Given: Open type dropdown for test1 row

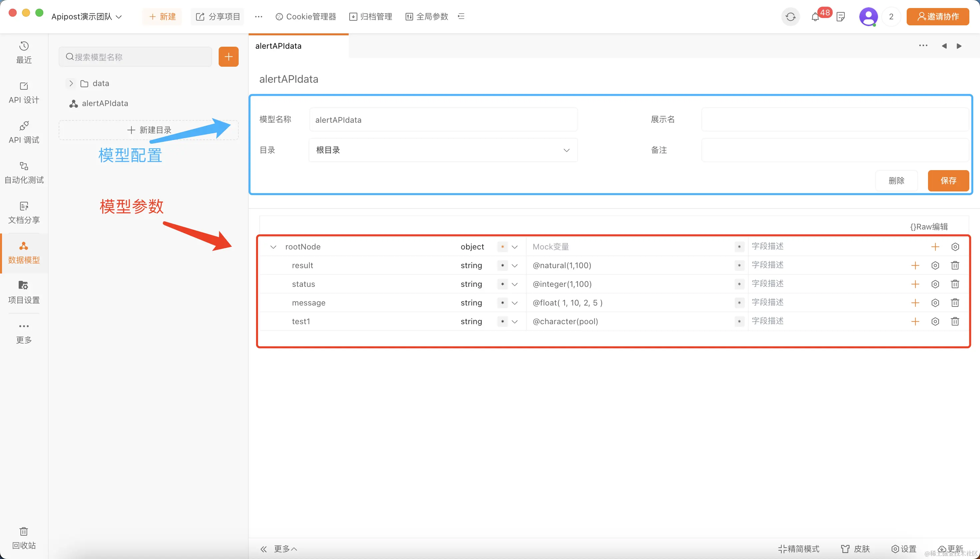Looking at the screenshot, I should (515, 322).
